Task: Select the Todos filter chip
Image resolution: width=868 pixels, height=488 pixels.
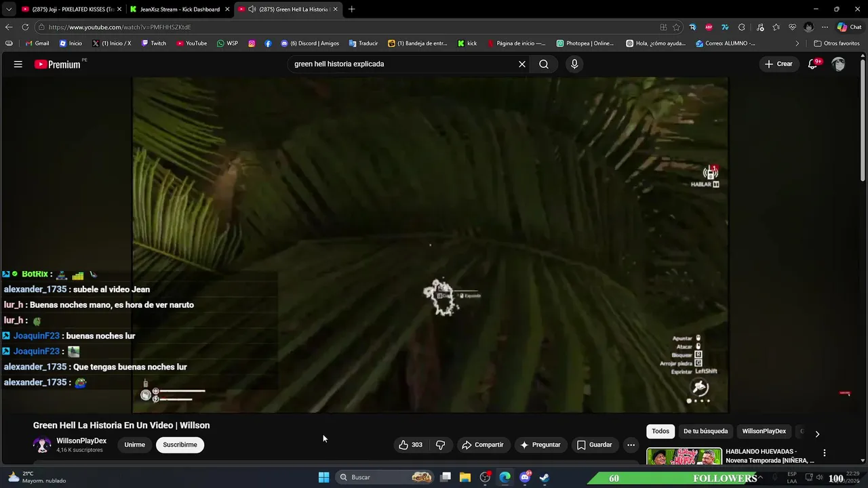Action: coord(660,431)
